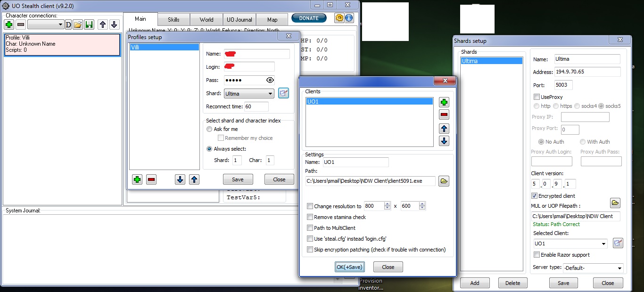The width and height of the screenshot is (644, 292).
Task: Toggle Path to MultiClient checkbox
Action: click(310, 228)
